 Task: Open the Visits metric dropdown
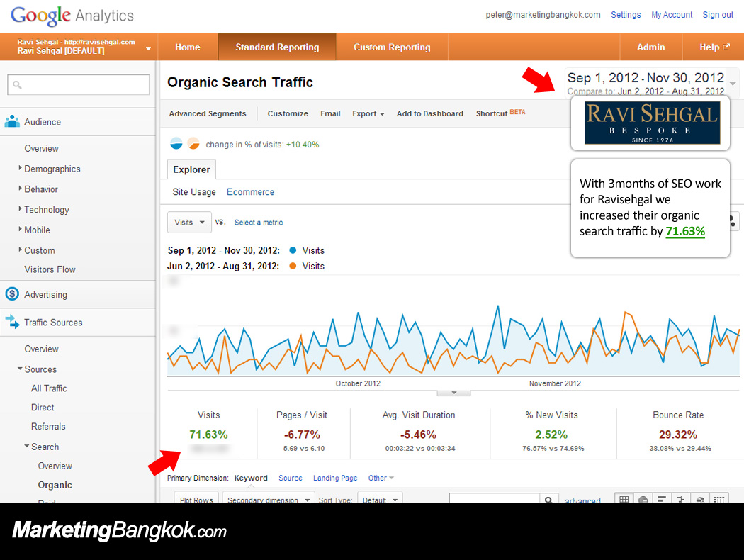pyautogui.click(x=189, y=222)
